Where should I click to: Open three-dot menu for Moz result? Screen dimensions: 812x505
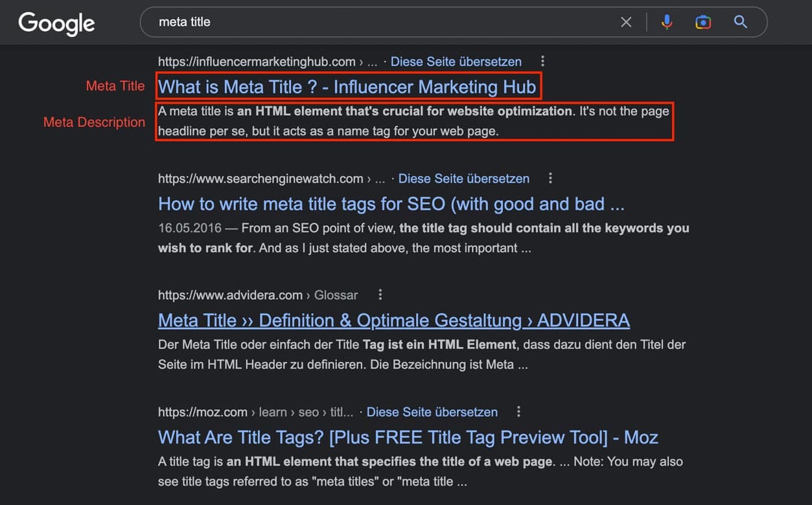point(518,412)
